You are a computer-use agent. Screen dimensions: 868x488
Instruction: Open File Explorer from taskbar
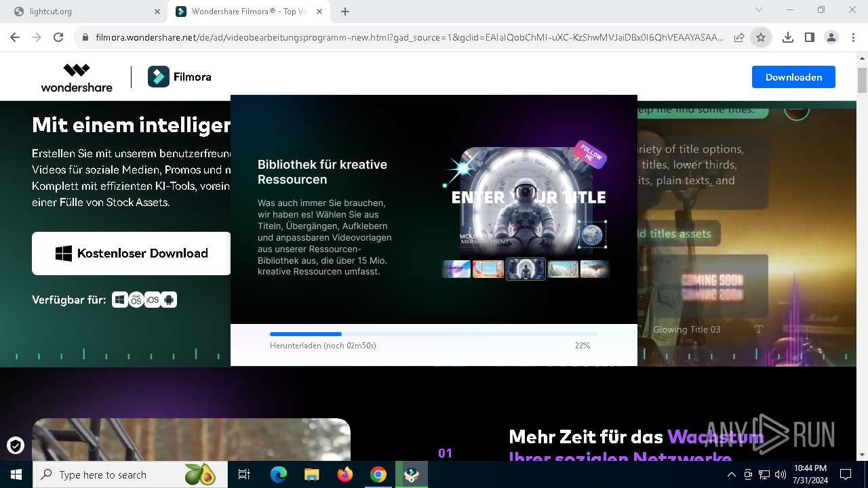click(311, 474)
